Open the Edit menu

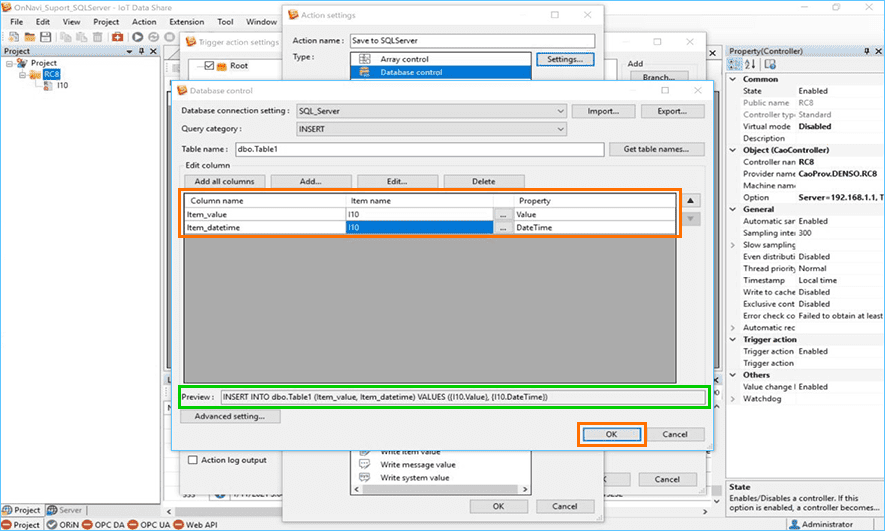pyautogui.click(x=43, y=21)
